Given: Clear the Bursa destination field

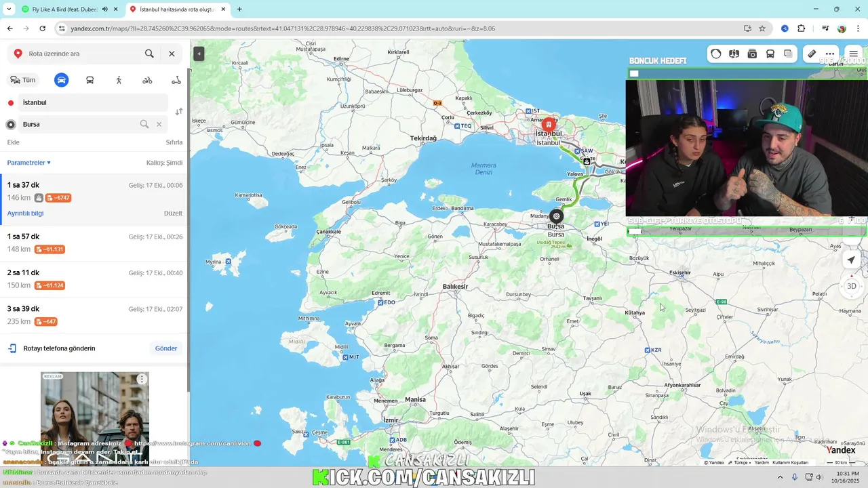Looking at the screenshot, I should pyautogui.click(x=159, y=124).
